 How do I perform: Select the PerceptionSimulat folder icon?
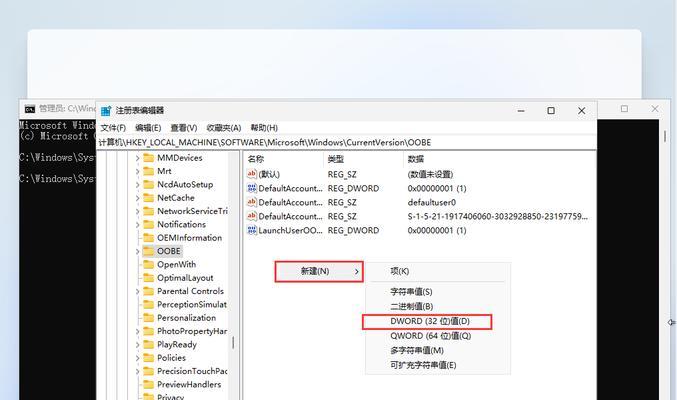(x=149, y=305)
